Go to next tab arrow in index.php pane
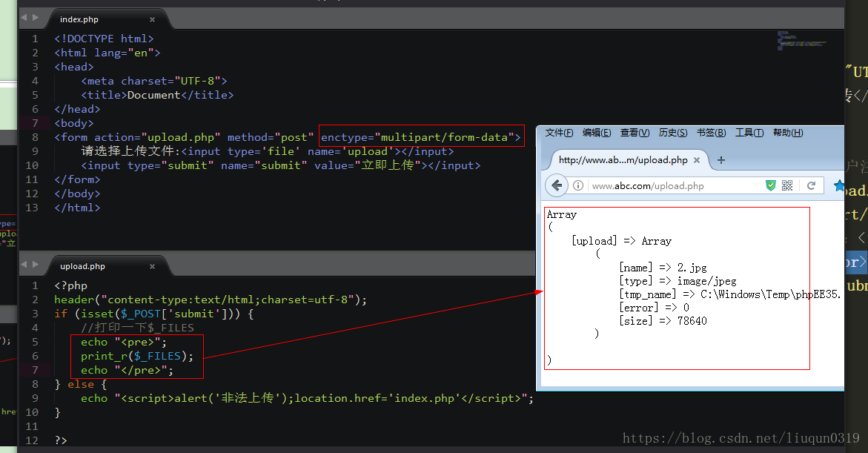The width and height of the screenshot is (868, 453). tap(36, 17)
